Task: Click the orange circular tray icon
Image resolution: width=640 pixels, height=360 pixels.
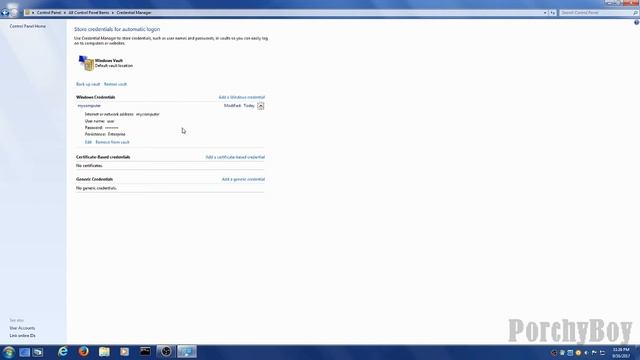Action: tap(578, 353)
